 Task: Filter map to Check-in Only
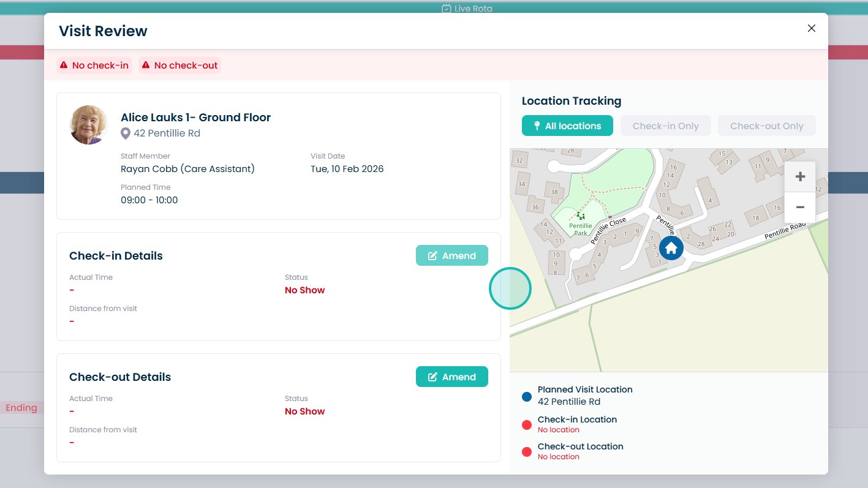click(666, 126)
